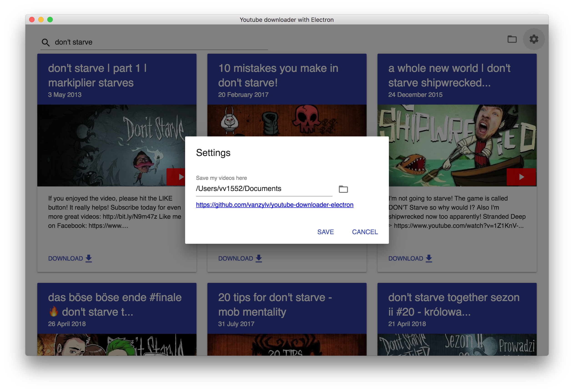
Task: Click the 'Save my videos here' label
Action: [221, 178]
